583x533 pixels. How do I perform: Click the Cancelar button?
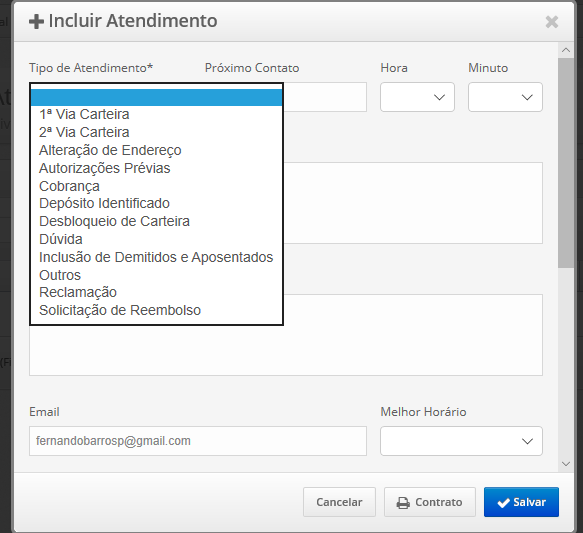(339, 502)
